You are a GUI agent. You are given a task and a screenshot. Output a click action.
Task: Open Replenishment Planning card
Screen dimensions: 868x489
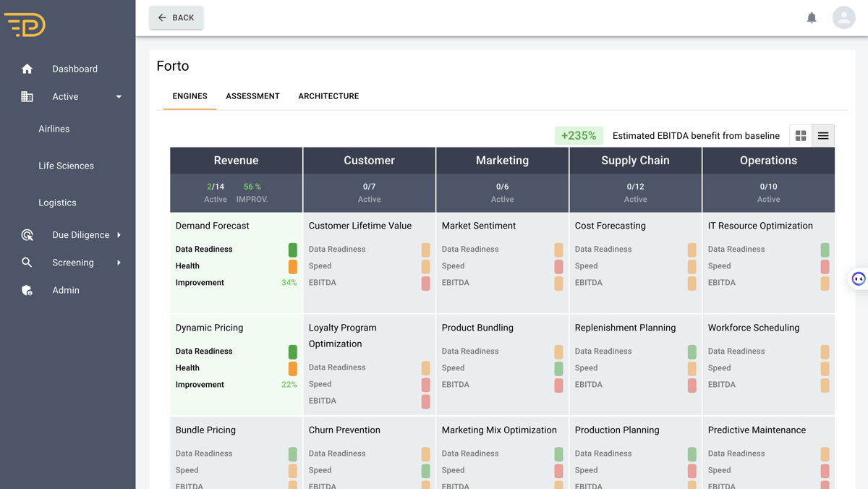(x=636, y=365)
